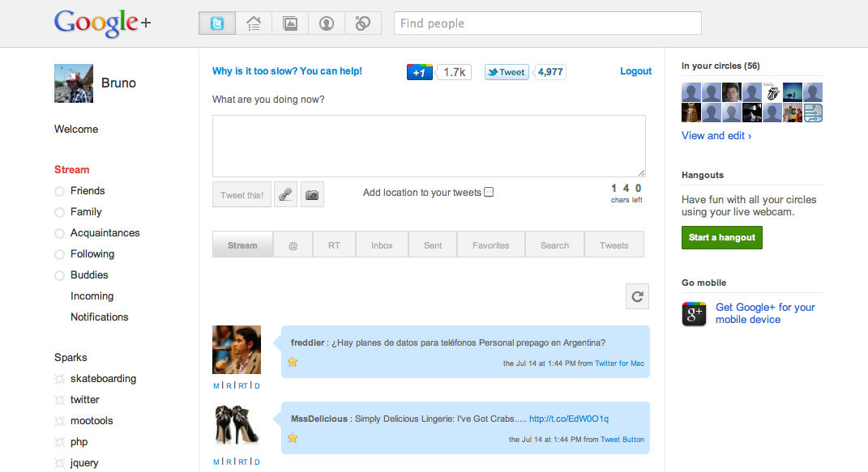868x472 pixels.
Task: Select the Buddies circle radio button
Action: pos(59,275)
